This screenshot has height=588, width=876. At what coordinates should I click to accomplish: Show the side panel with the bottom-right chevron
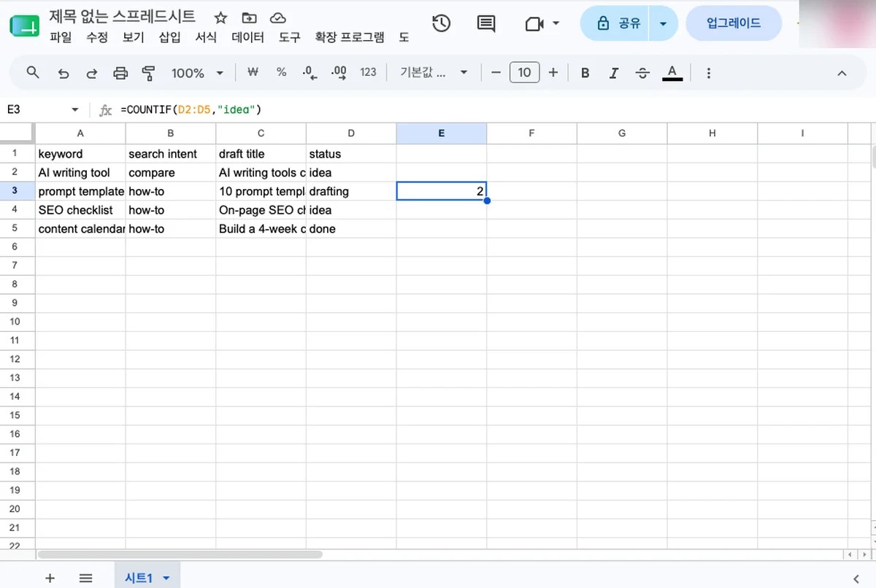(856, 579)
